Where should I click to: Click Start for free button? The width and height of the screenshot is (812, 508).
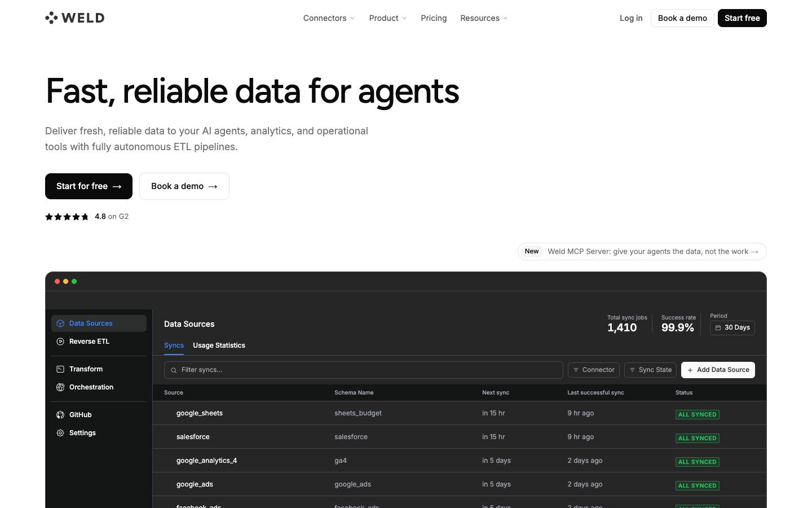point(89,186)
